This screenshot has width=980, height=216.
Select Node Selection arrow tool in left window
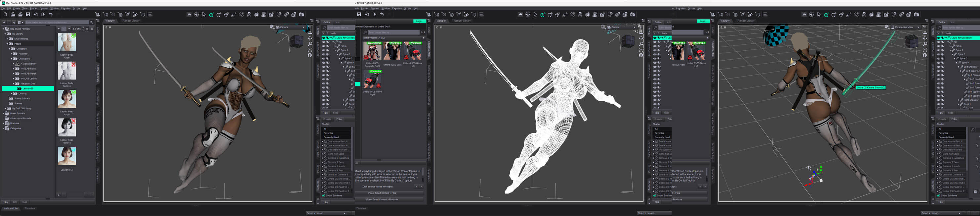[x=204, y=15]
